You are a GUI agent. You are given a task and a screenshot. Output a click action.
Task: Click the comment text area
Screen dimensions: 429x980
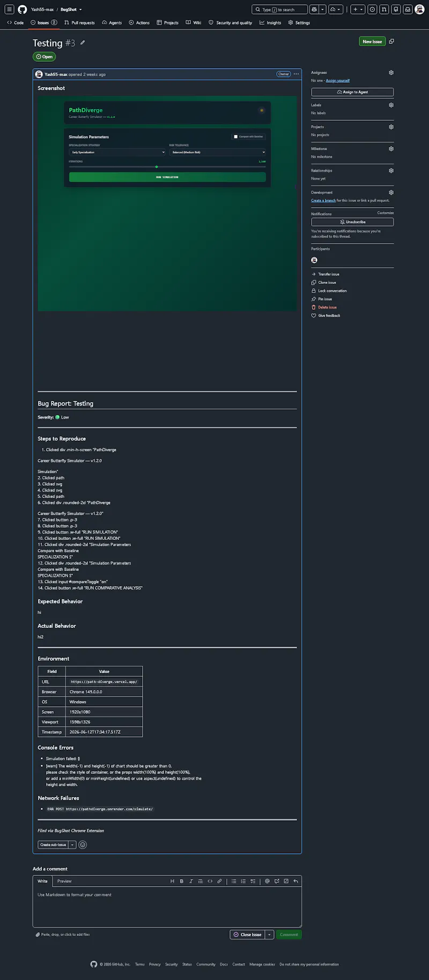[167, 908]
